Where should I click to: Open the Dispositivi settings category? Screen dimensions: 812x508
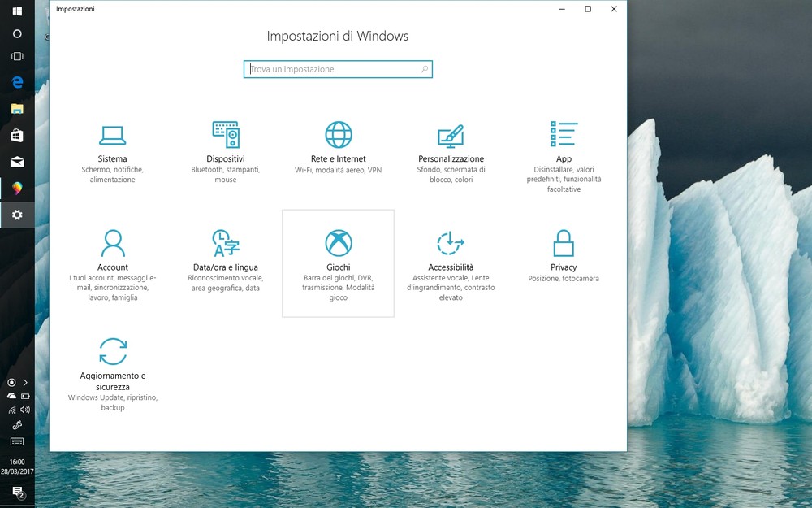(x=225, y=154)
